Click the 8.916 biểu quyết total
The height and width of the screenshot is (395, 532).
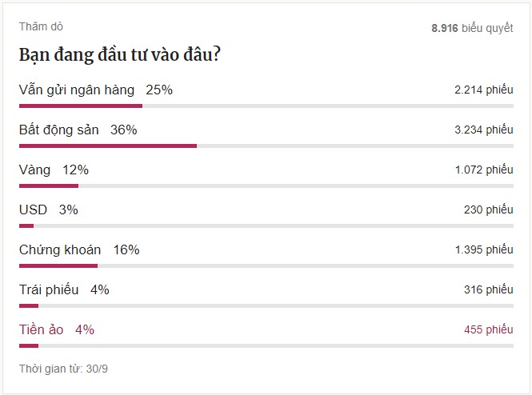(472, 27)
